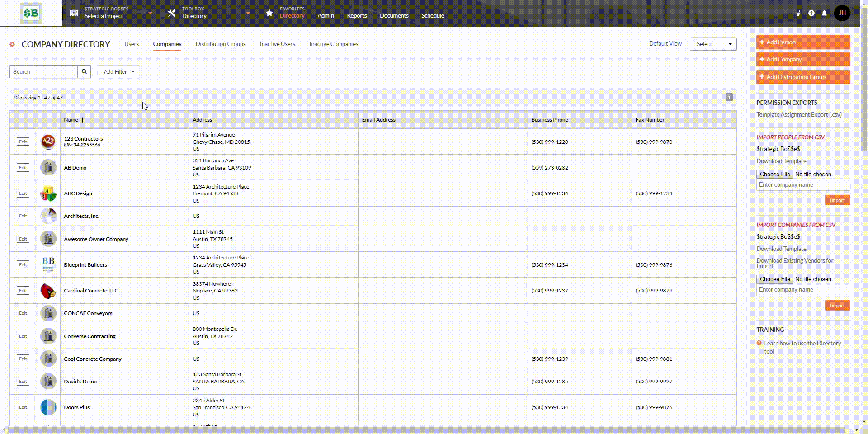The height and width of the screenshot is (434, 868).
Task: Sort by the Name column header
Action: (x=71, y=120)
